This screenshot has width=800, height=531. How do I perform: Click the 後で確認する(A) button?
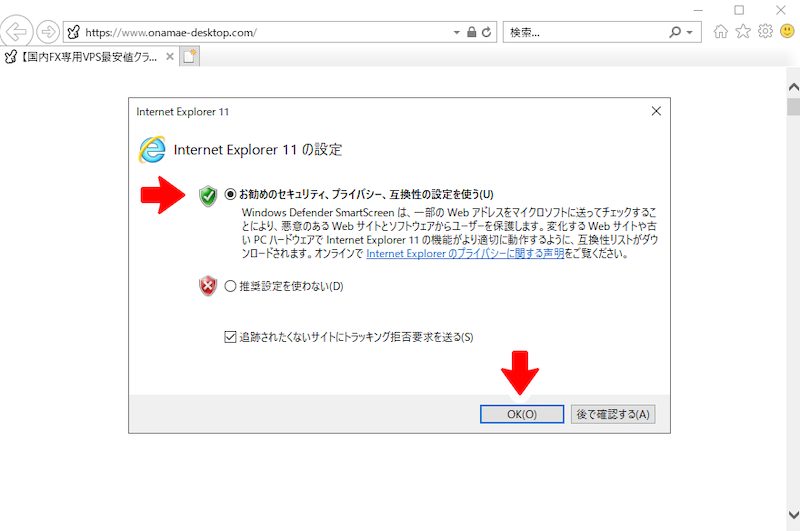tap(613, 414)
